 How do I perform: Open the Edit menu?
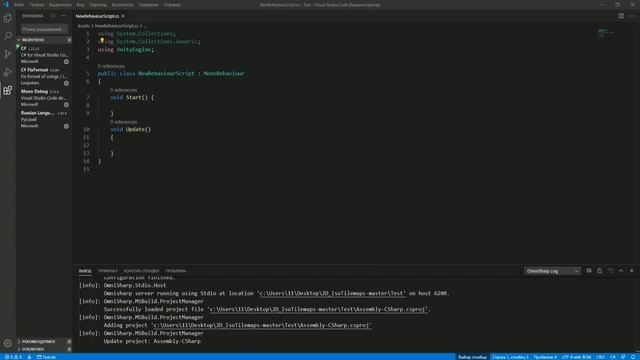(x=36, y=5)
